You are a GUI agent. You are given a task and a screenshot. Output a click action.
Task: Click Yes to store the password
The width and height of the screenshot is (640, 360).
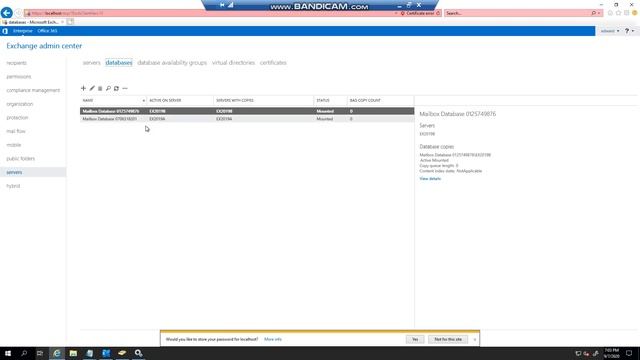pyautogui.click(x=415, y=339)
